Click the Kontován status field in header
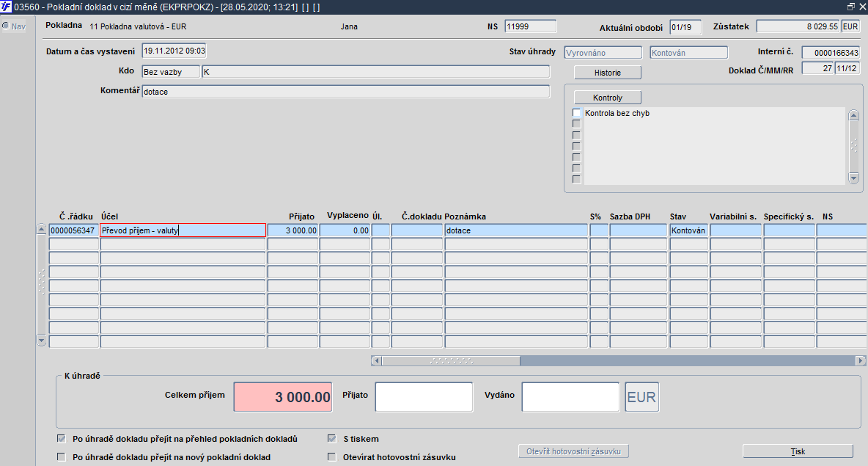Screen dimensions: 868x466 [x=688, y=53]
